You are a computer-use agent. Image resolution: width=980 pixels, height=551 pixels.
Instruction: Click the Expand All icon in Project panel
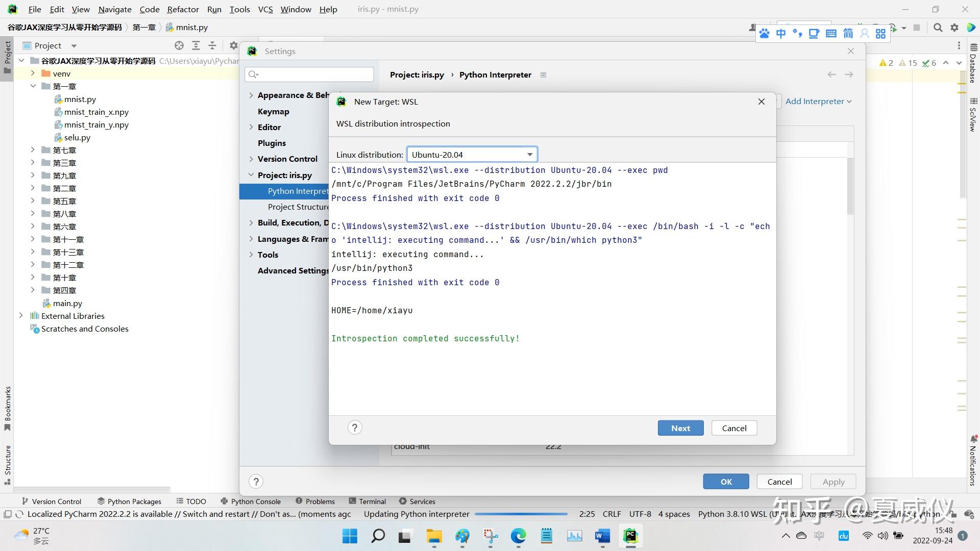[196, 45]
